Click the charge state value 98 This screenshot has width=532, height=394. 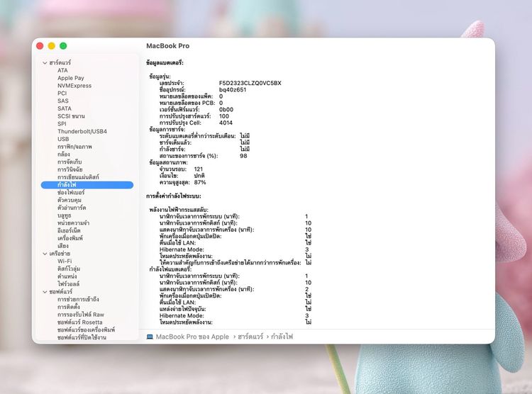(243, 156)
